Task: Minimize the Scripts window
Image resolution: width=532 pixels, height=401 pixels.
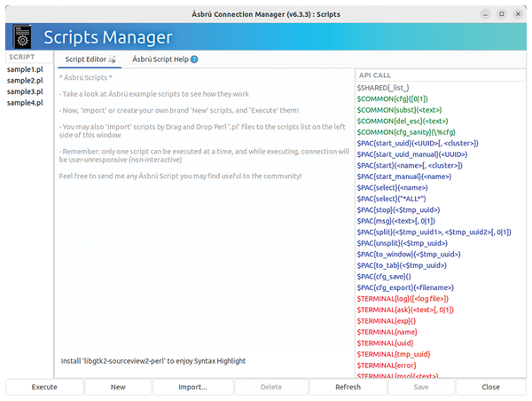Action: (x=485, y=14)
